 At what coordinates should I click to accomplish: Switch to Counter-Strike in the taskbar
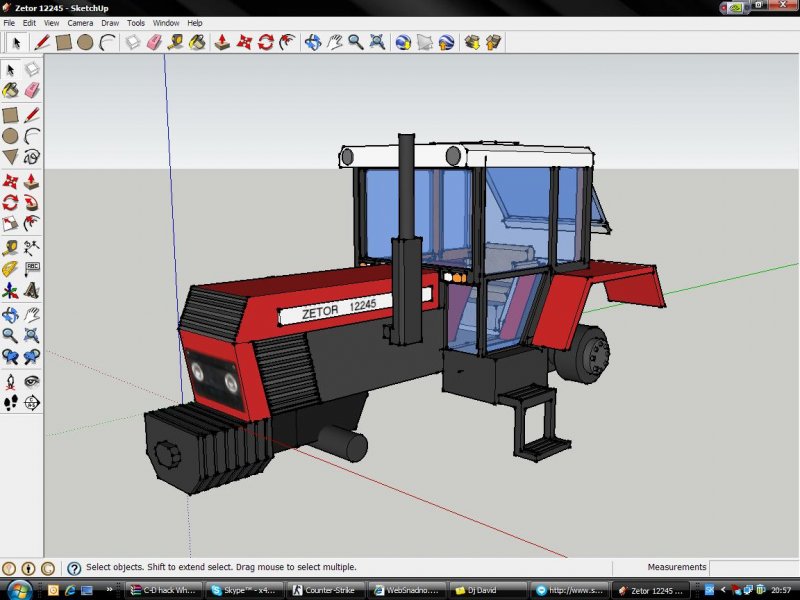coord(322,590)
